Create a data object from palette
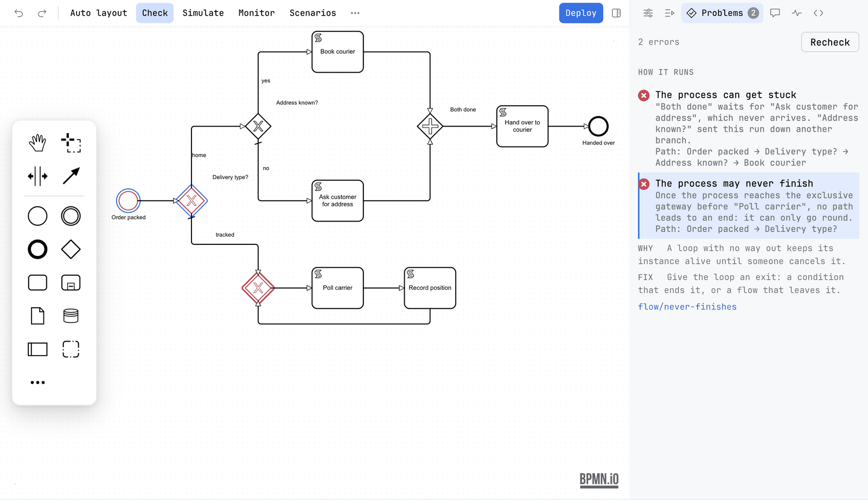Viewport: 868px width, 500px height. [x=37, y=316]
